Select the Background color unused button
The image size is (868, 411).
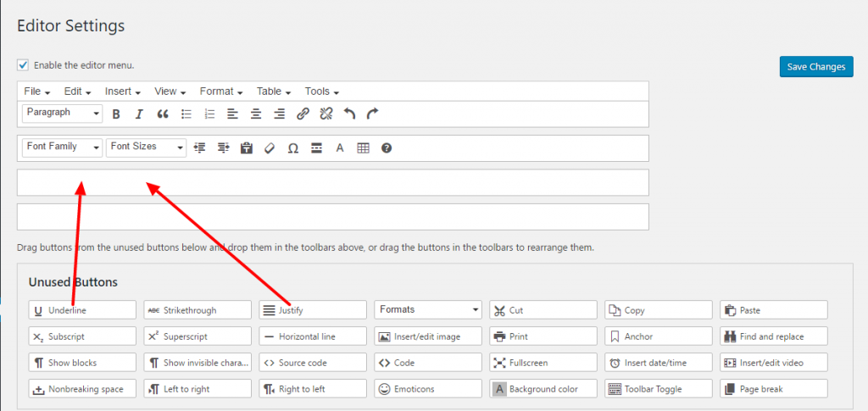(x=543, y=388)
